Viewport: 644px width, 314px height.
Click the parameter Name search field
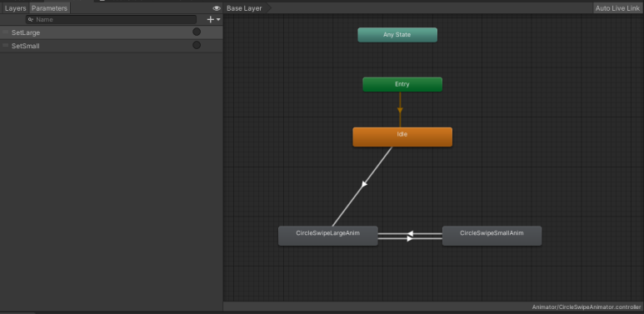[x=112, y=20]
